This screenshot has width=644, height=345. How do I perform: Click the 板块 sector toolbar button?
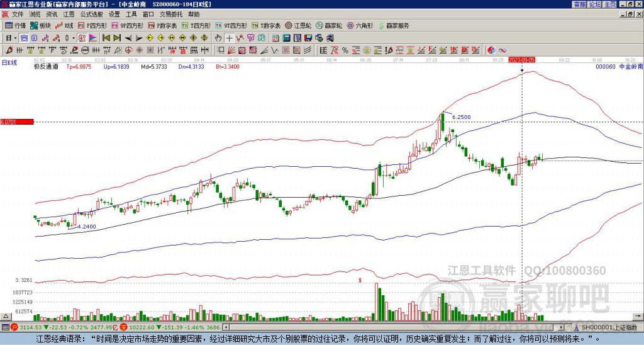click(x=40, y=25)
